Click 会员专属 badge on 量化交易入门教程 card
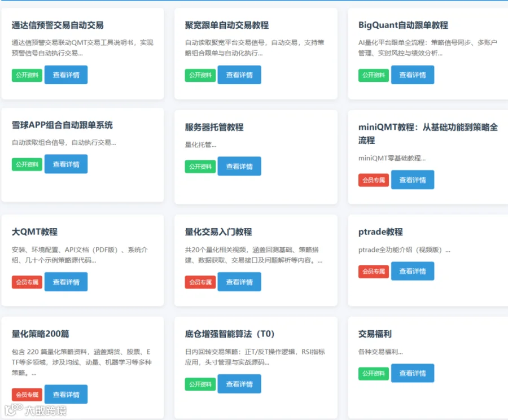This screenshot has width=508, height=420. click(x=200, y=282)
